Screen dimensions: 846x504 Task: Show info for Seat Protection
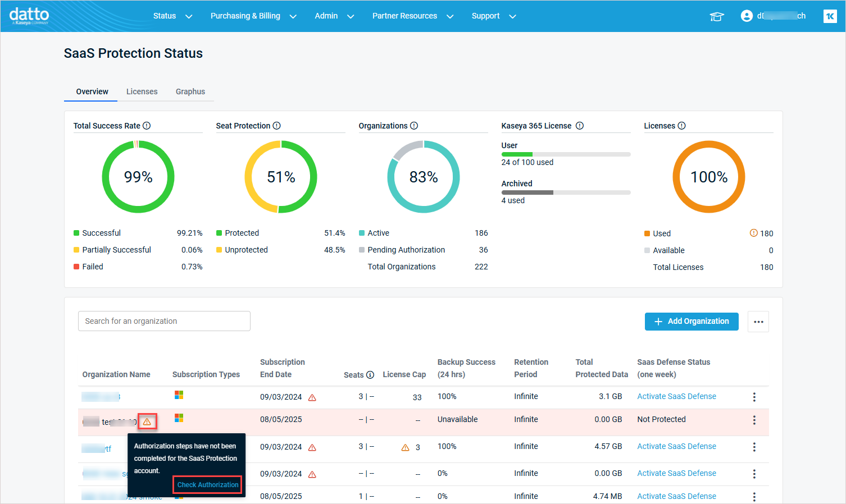[276, 126]
